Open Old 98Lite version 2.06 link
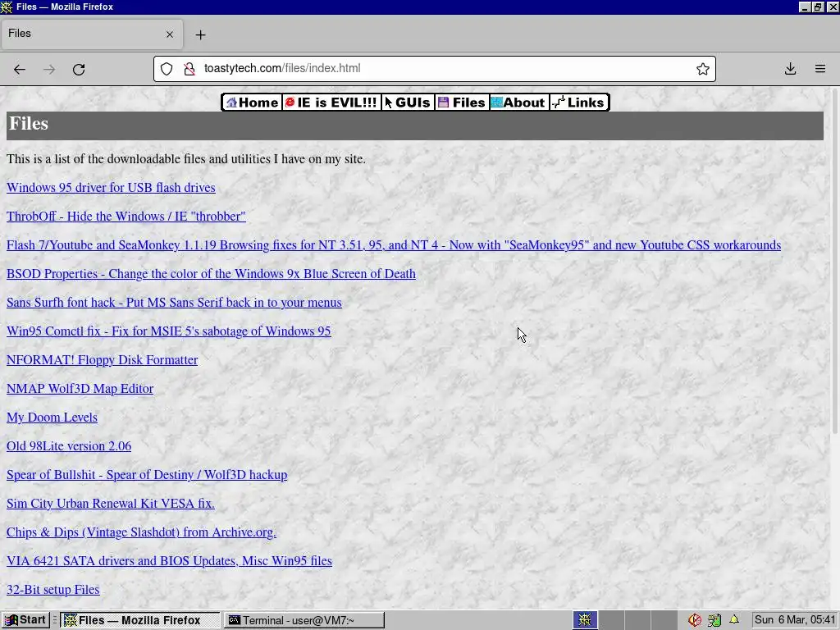 point(69,446)
